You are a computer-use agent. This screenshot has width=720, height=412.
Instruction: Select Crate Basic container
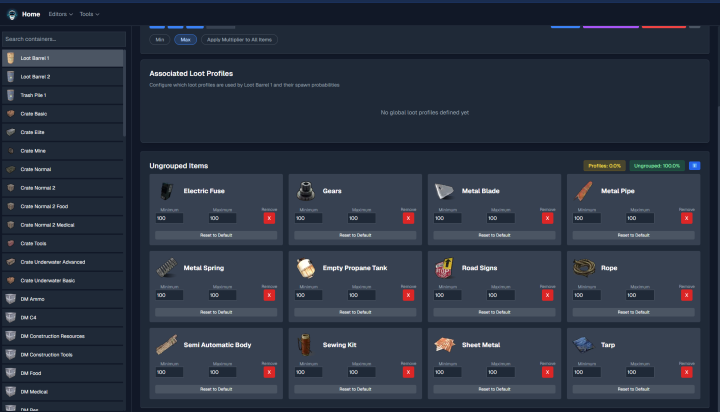(62, 114)
